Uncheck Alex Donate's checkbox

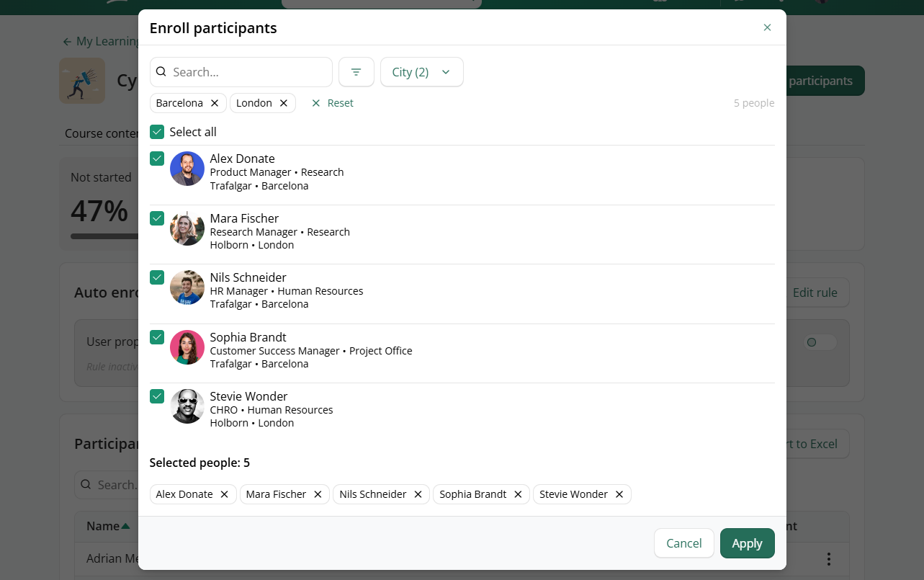click(157, 159)
